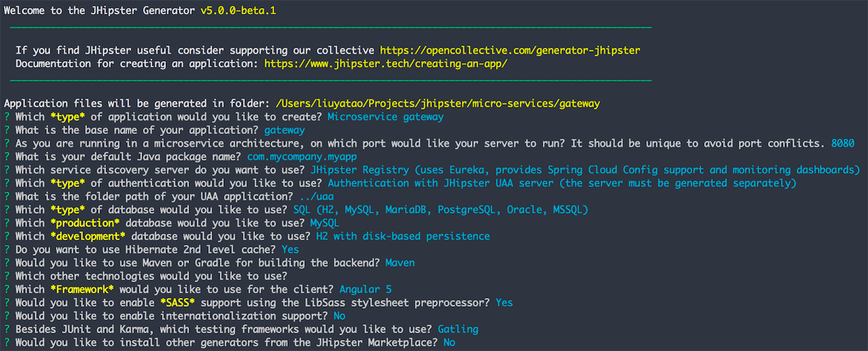Click the client framework answer 'Angular 5'
The width and height of the screenshot is (868, 351).
pyautogui.click(x=365, y=289)
